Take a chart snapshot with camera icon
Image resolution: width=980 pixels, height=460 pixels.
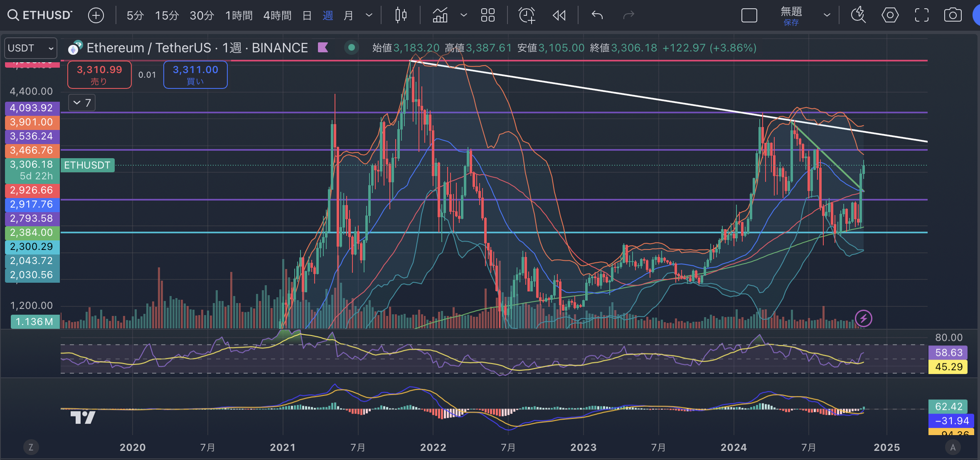[x=953, y=15]
